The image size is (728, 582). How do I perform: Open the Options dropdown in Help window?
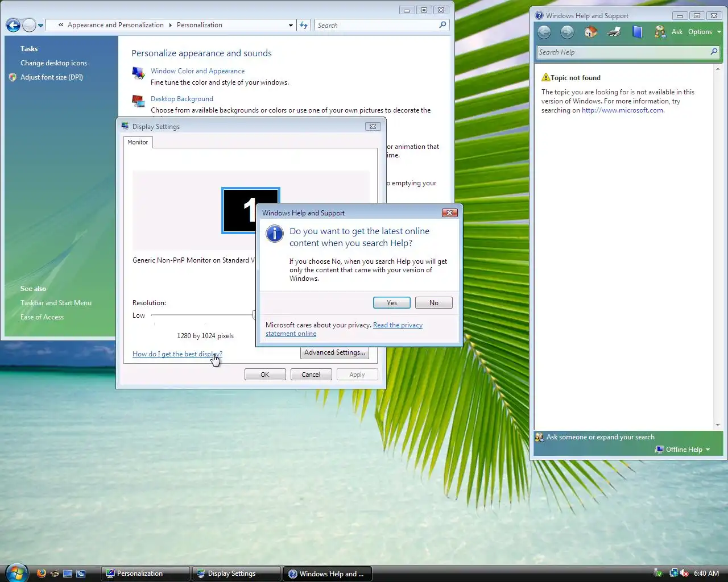(x=704, y=32)
